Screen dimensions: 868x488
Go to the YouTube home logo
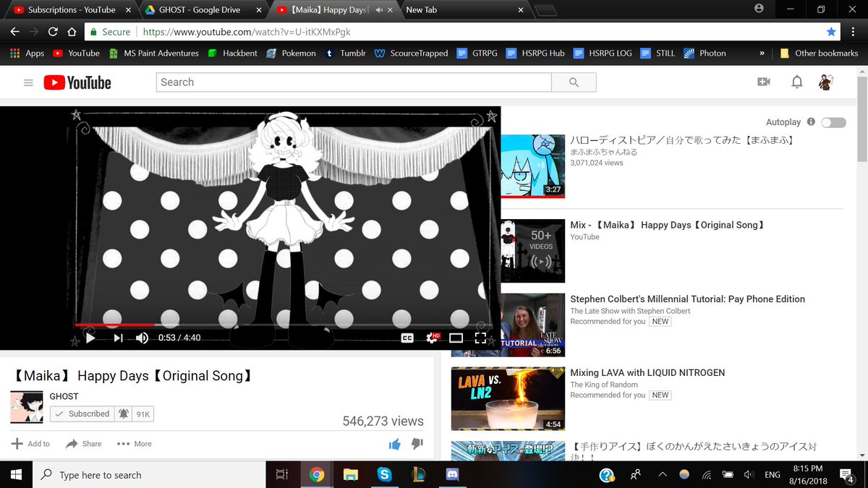click(x=77, y=82)
